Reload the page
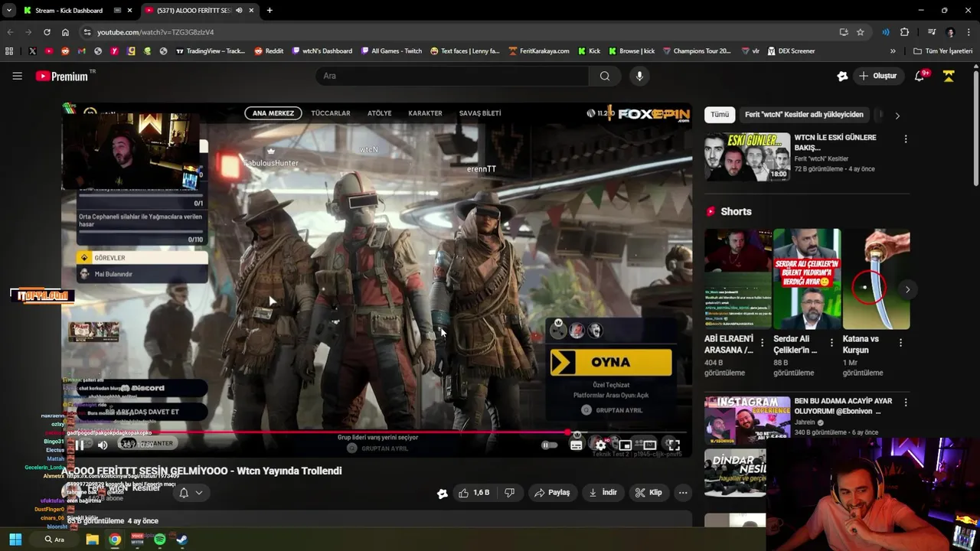 tap(47, 32)
